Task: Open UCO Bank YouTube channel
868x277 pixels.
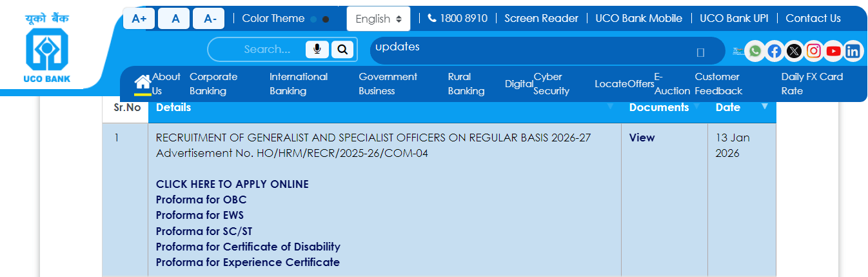Action: [x=834, y=51]
